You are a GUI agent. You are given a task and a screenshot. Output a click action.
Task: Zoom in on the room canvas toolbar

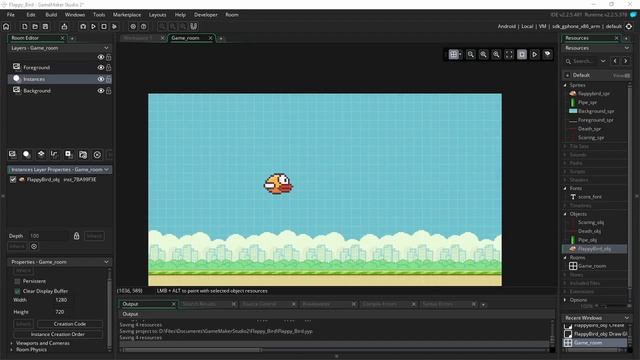496,54
